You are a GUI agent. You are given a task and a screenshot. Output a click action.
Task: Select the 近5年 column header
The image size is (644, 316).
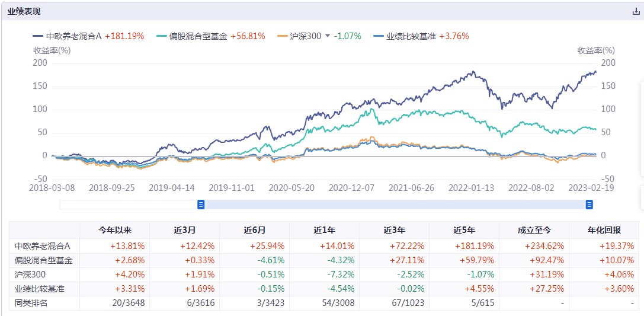click(x=464, y=230)
